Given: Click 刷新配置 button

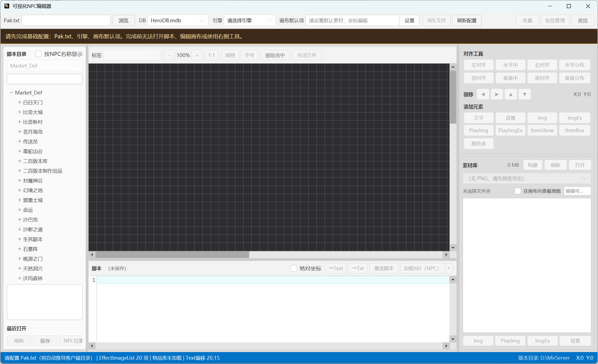Looking at the screenshot, I should (x=467, y=21).
